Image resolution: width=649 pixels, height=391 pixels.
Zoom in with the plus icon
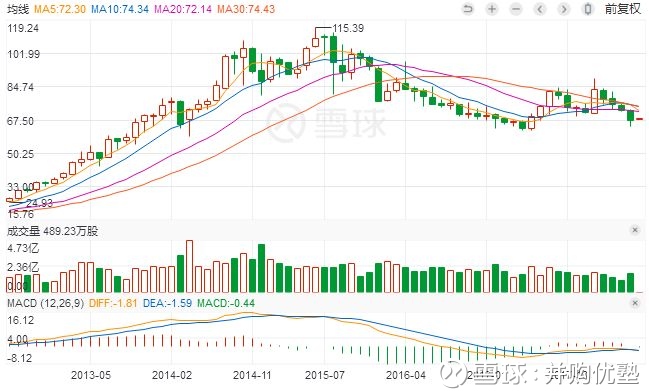tap(492, 9)
